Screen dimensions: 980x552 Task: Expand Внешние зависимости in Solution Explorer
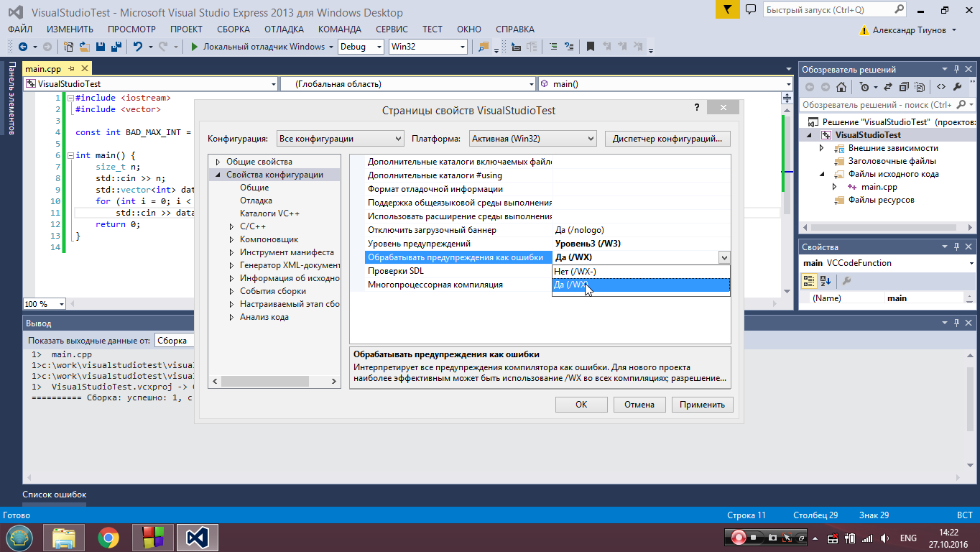coord(821,148)
